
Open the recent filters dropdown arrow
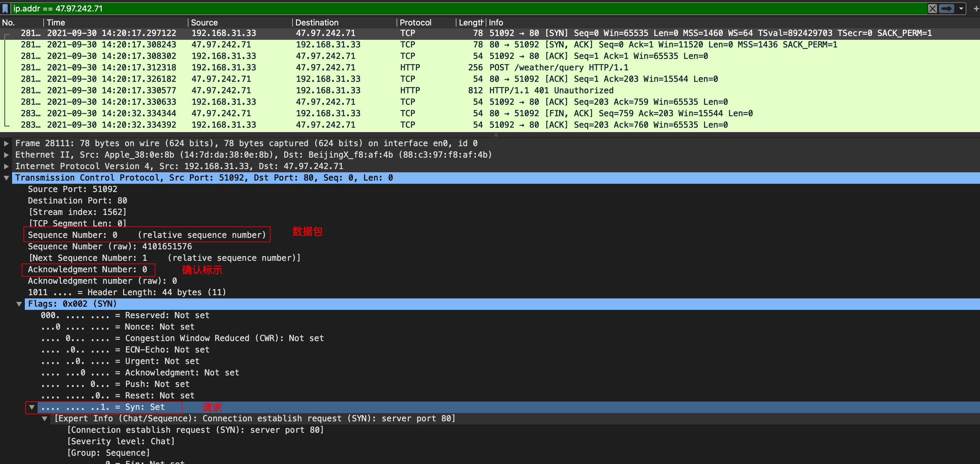coord(961,8)
